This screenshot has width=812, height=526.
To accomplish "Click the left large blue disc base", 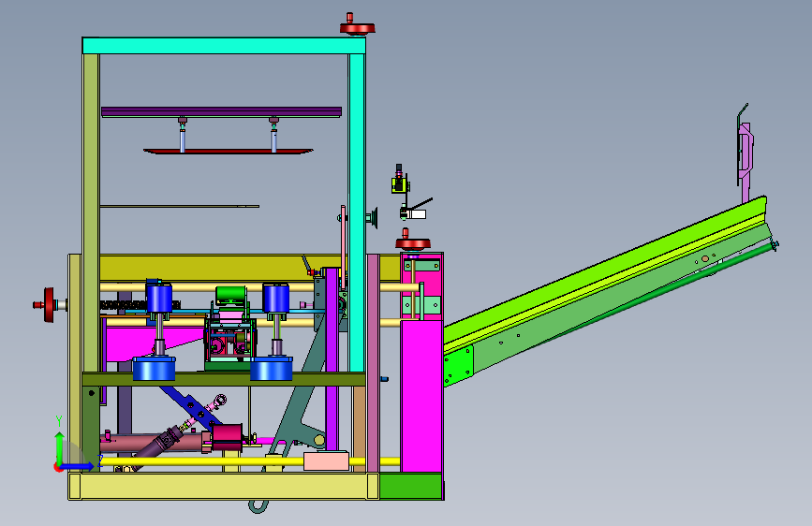I will click(154, 368).
